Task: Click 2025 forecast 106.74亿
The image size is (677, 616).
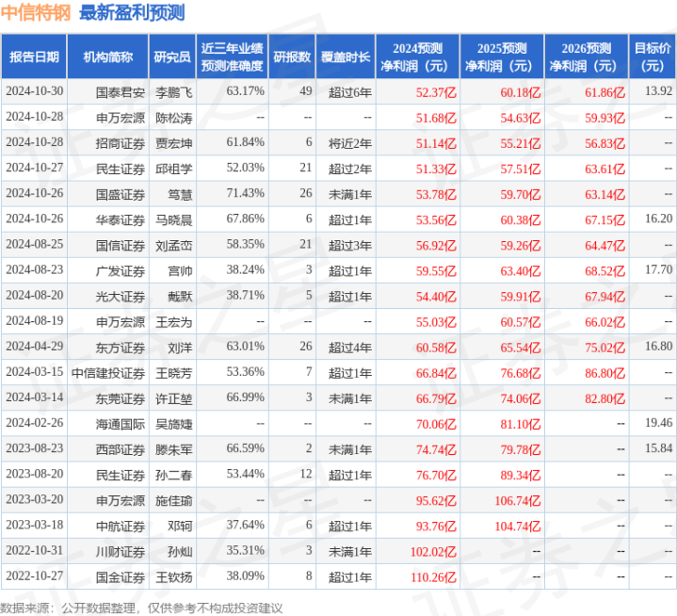Action: click(518, 500)
